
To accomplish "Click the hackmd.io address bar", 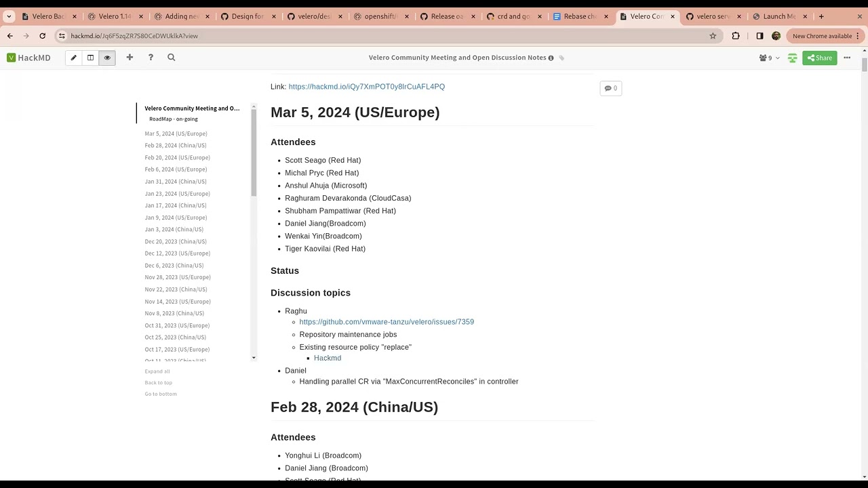I will tap(387, 36).
